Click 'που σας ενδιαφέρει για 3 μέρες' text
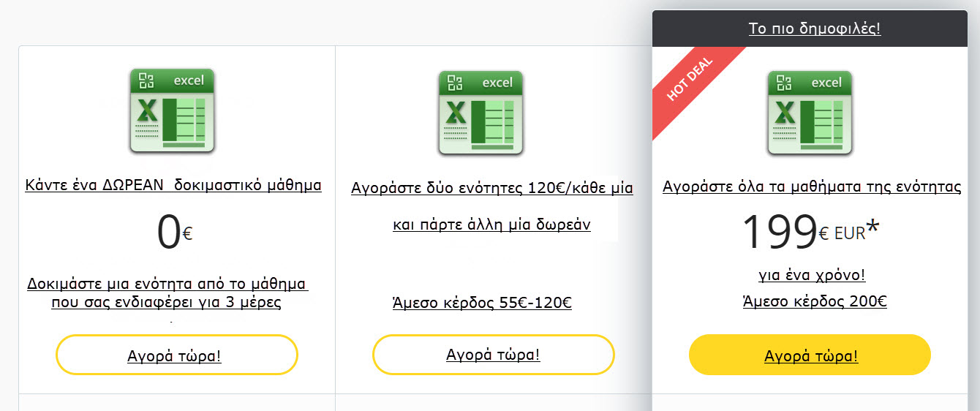The image size is (980, 411). click(x=167, y=302)
